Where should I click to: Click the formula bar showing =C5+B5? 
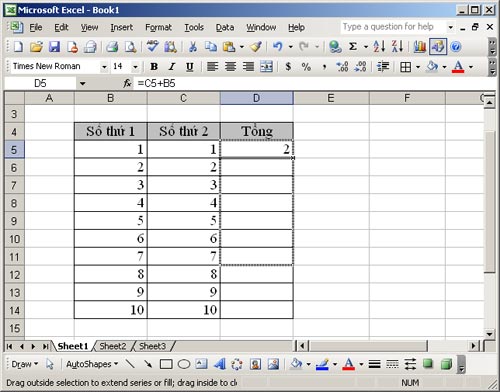point(313,83)
